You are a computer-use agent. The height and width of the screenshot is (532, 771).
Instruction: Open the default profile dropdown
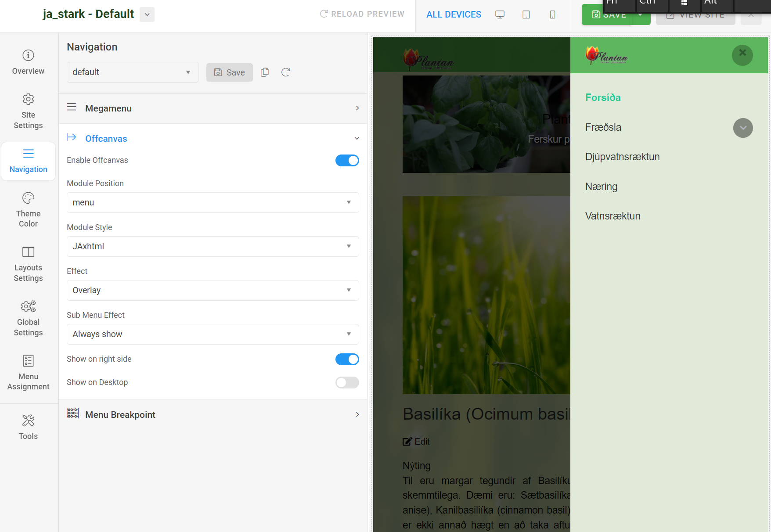133,72
